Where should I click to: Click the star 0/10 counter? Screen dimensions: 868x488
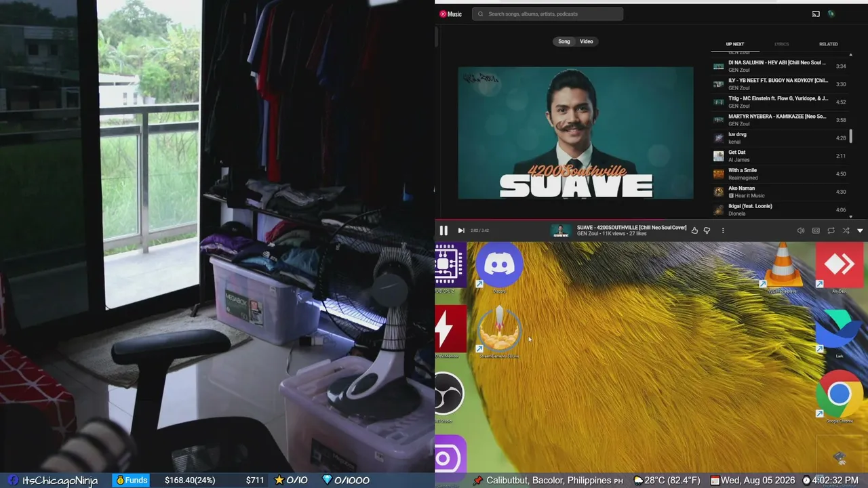[291, 481]
